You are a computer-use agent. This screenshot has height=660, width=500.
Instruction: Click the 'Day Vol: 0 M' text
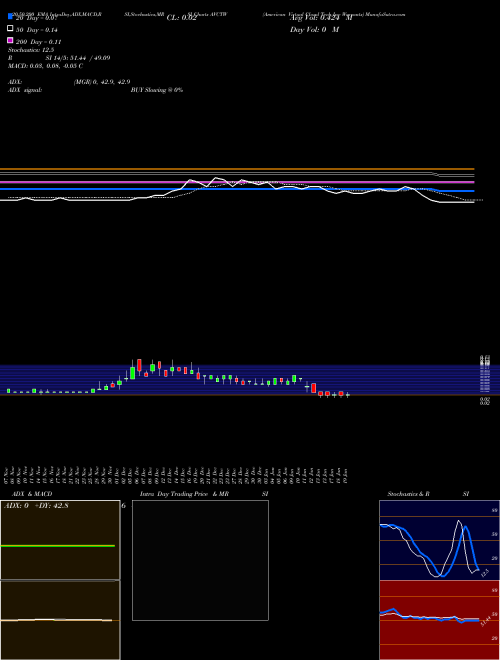pyautogui.click(x=314, y=29)
